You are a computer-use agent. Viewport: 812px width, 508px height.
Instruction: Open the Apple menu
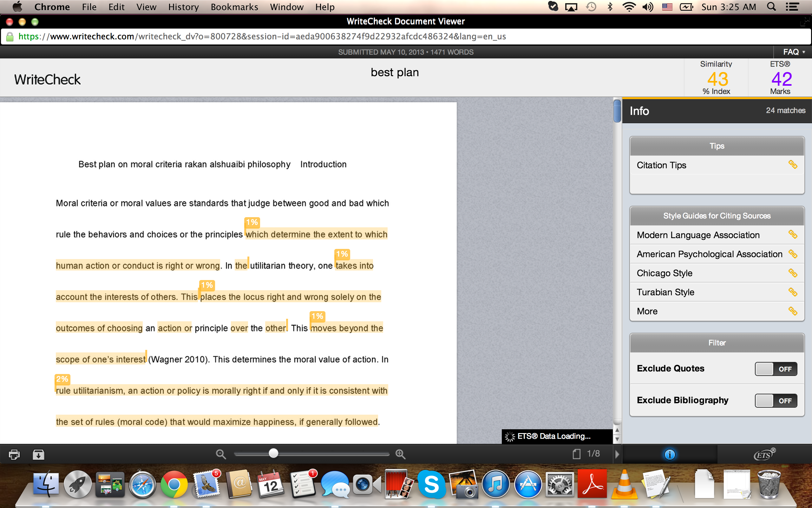point(17,7)
